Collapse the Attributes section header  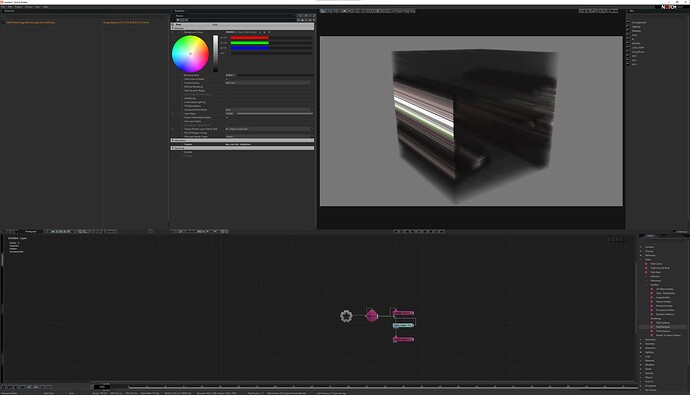pyautogui.click(x=242, y=28)
